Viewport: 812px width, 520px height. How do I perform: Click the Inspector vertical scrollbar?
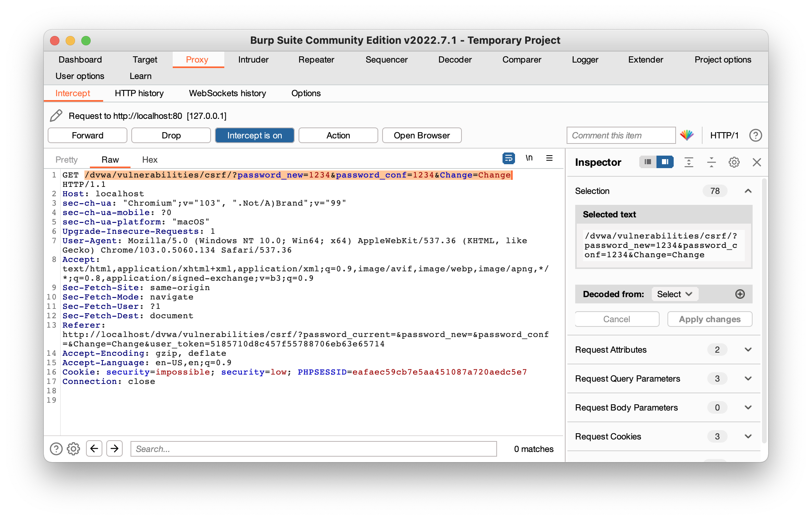point(764,311)
